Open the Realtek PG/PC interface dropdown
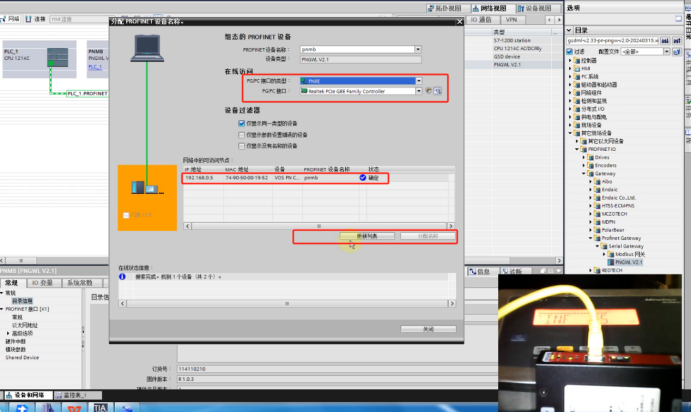 pos(419,91)
